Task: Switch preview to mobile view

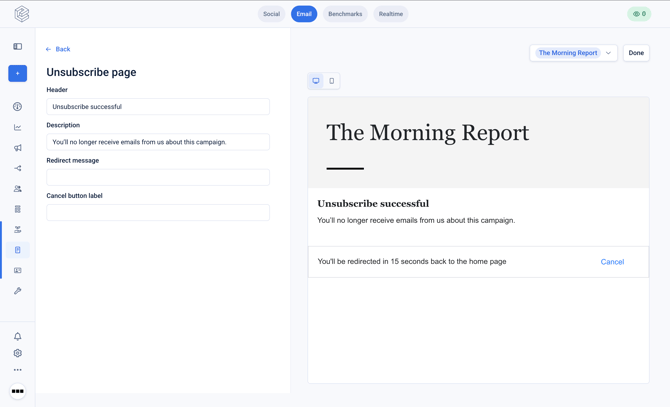Action: 332,81
